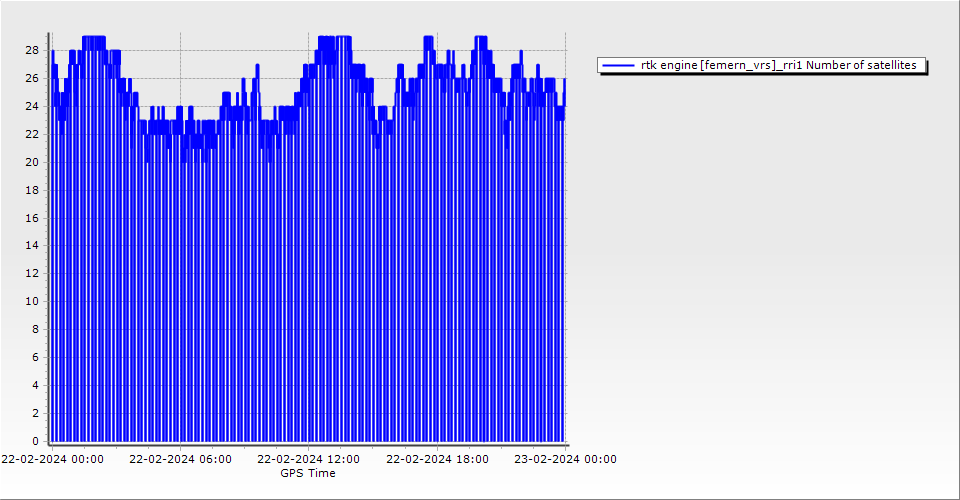Pick the 22-02-2024 18:00 time axis label

point(437,460)
